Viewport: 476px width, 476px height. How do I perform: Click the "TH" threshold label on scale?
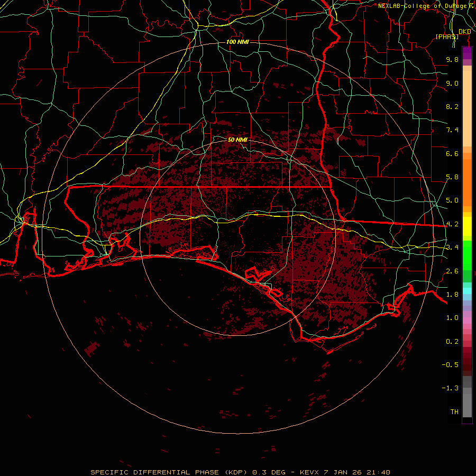click(454, 412)
